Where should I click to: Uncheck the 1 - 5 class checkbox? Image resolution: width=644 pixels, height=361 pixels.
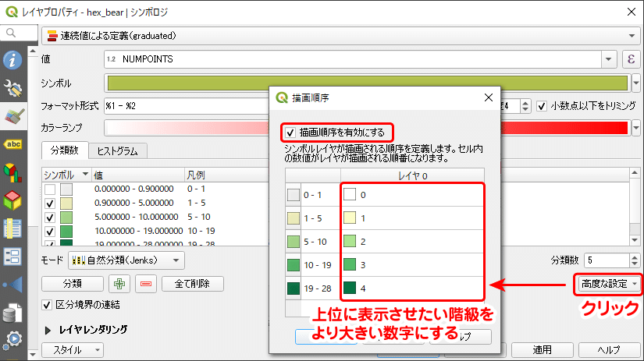click(50, 203)
